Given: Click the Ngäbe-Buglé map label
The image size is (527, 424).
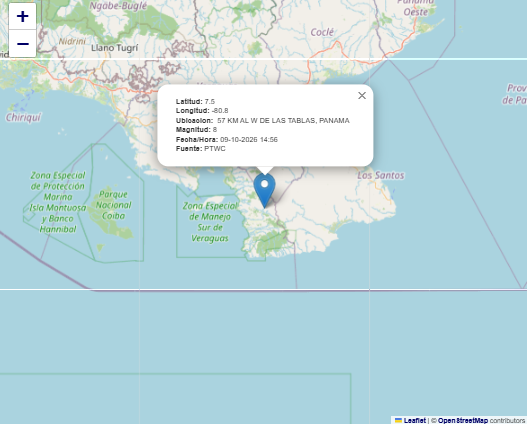Looking at the screenshot, I should (x=118, y=6).
